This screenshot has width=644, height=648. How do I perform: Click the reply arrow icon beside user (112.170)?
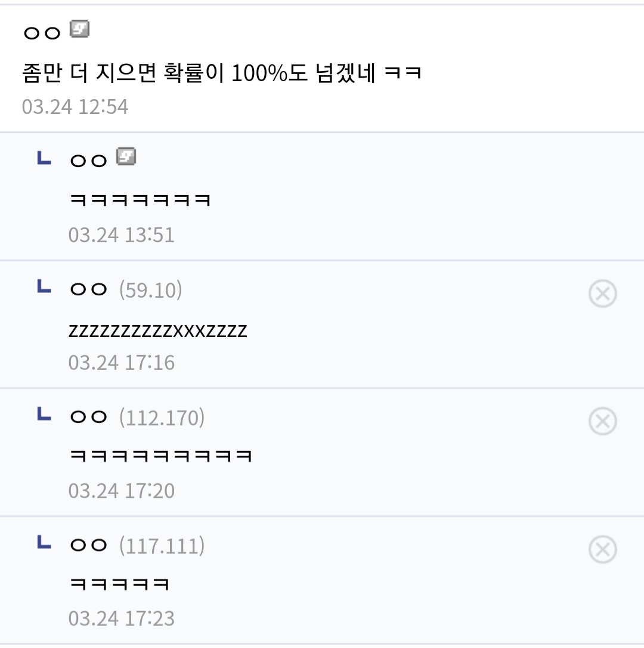point(44,415)
